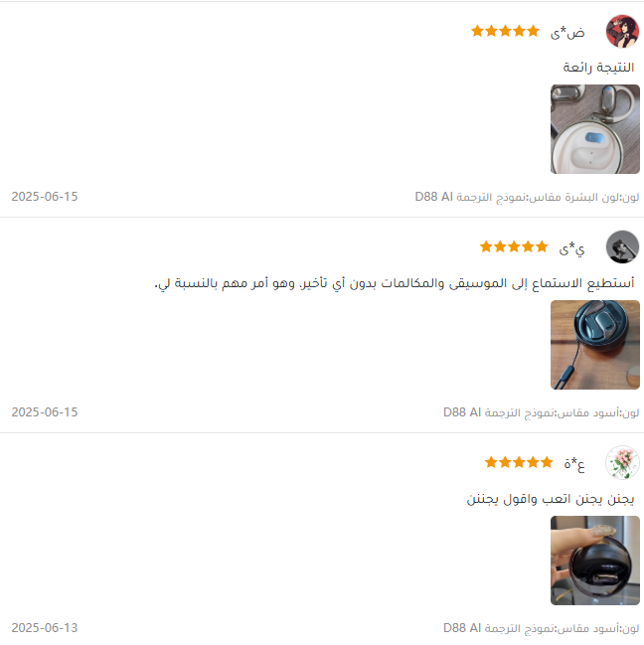Click the black color variant info of second review
This screenshot has height=645, width=644.
(542, 412)
